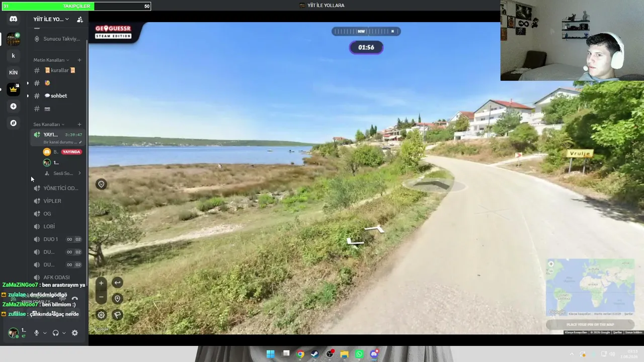
Task: Edit voice channel status with pencil icon
Action: (x=80, y=142)
